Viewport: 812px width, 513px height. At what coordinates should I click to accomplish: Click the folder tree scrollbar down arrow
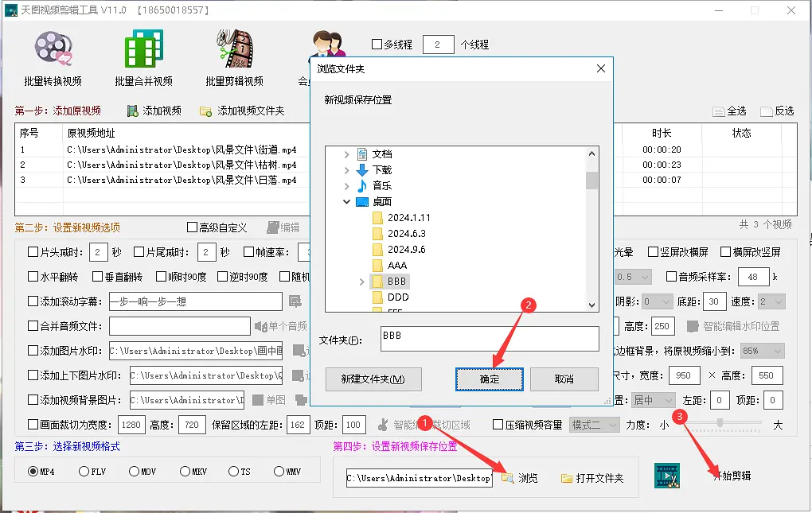click(x=592, y=305)
